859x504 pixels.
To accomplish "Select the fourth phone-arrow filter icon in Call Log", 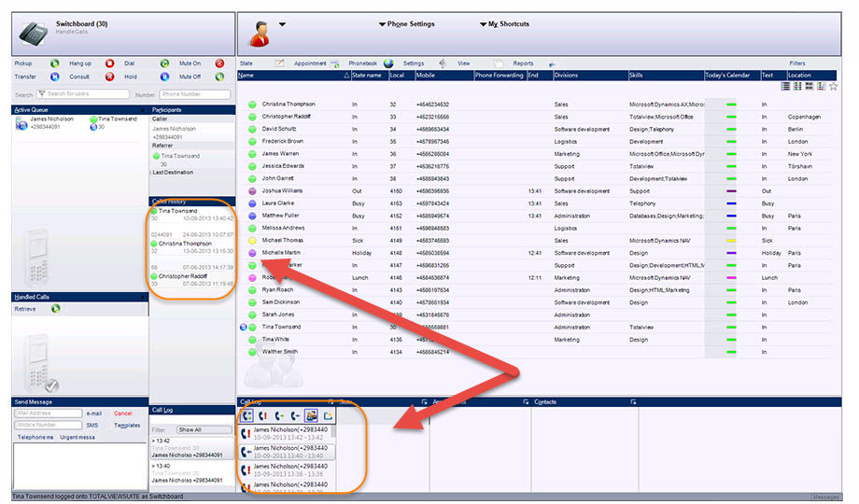I will click(x=295, y=416).
